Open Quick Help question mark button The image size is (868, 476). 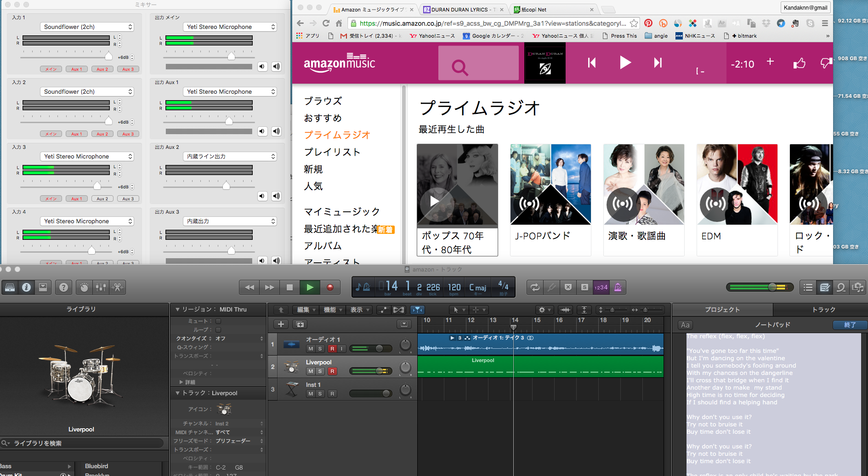pos(63,288)
